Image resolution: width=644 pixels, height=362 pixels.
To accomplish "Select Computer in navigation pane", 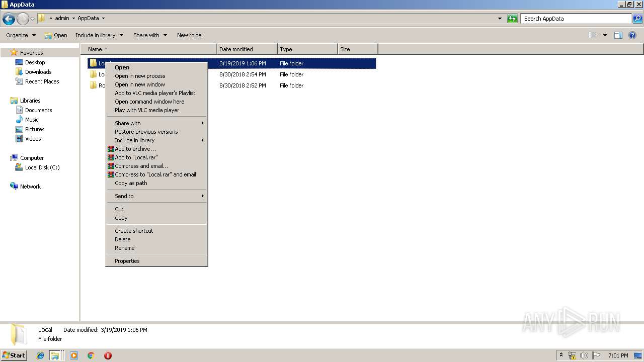I will click(32, 158).
